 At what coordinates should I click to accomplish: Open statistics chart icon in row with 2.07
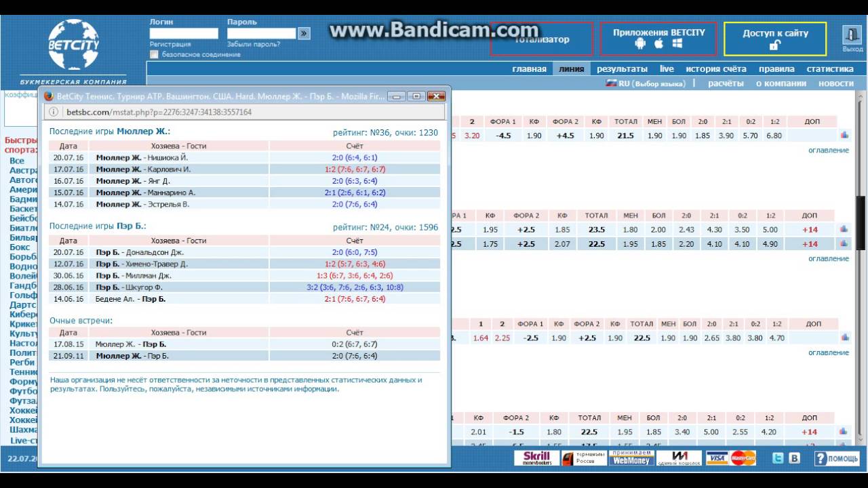[844, 243]
